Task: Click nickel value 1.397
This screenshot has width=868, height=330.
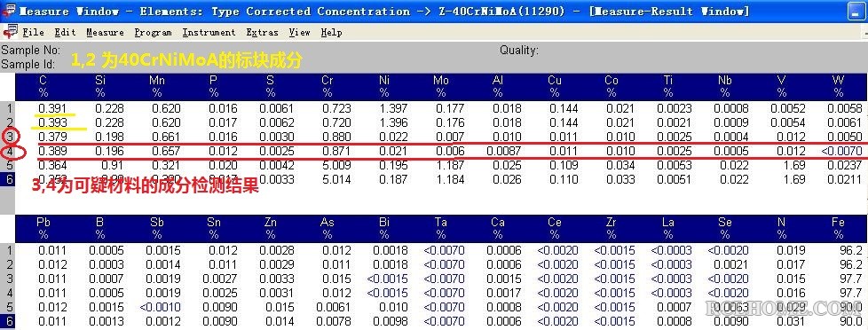Action: tap(393, 108)
